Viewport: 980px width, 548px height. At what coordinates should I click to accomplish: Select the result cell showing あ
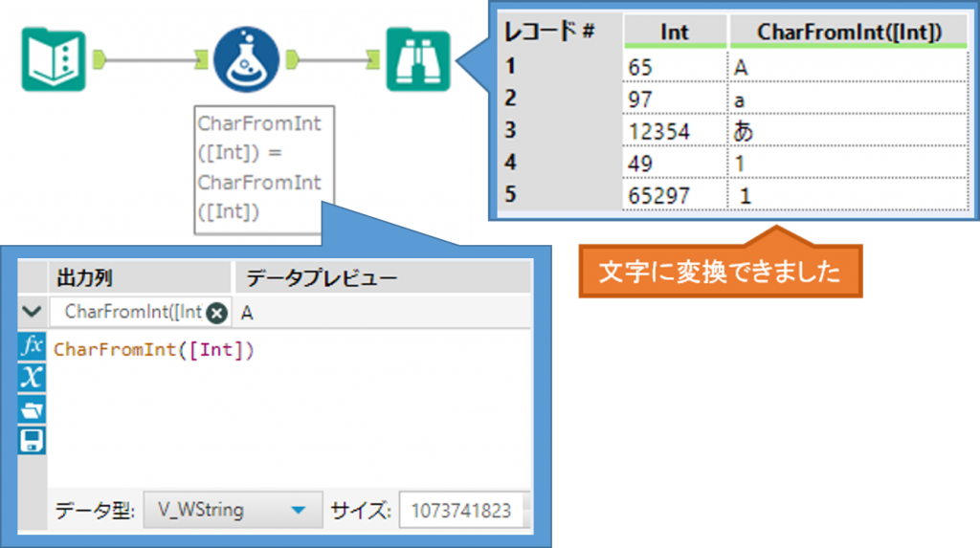click(x=848, y=131)
